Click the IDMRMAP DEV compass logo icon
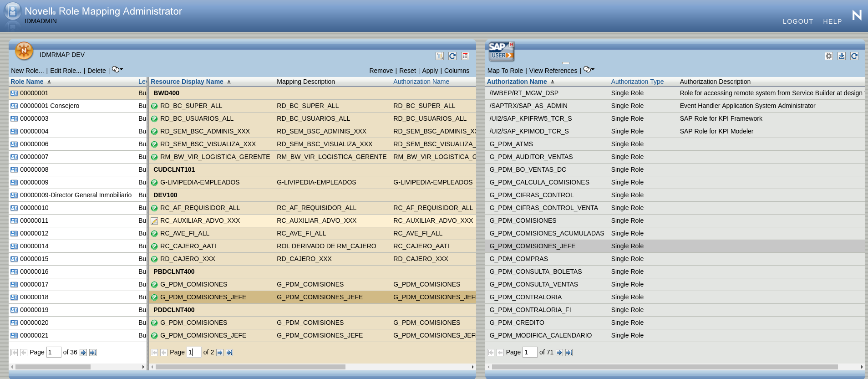 point(24,51)
